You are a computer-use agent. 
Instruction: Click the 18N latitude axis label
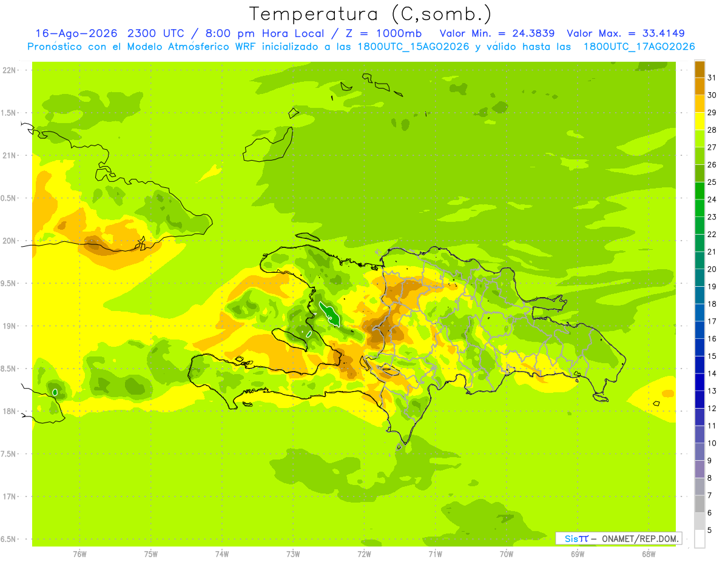[8, 411]
